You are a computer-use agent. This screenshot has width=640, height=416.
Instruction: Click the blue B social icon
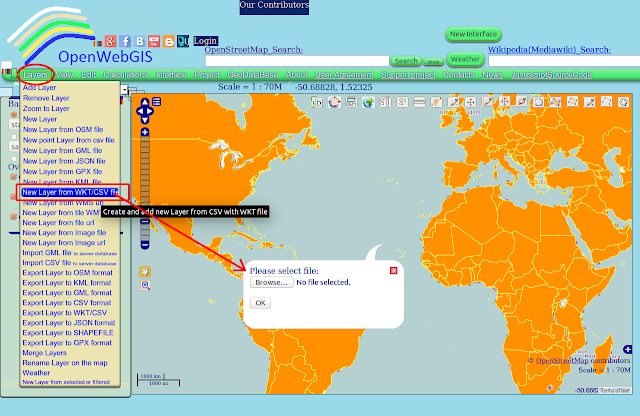[140, 41]
